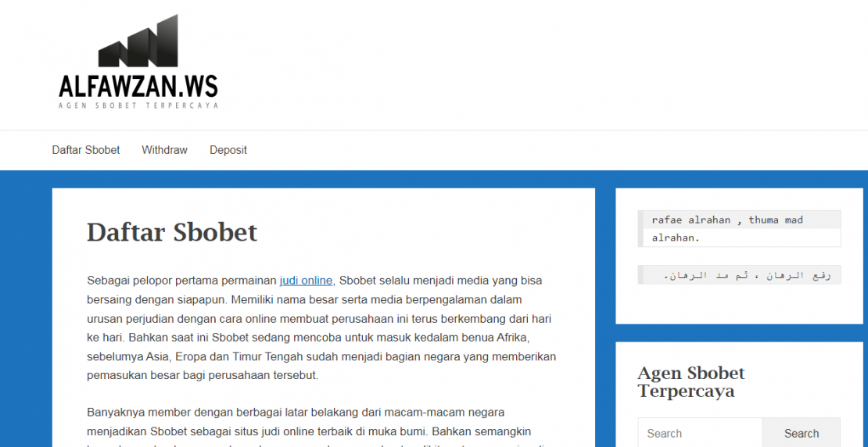Image resolution: width=868 pixels, height=447 pixels.
Task: Click the tagline beneath the ALFAWZAN.WS logo
Action: click(x=138, y=105)
